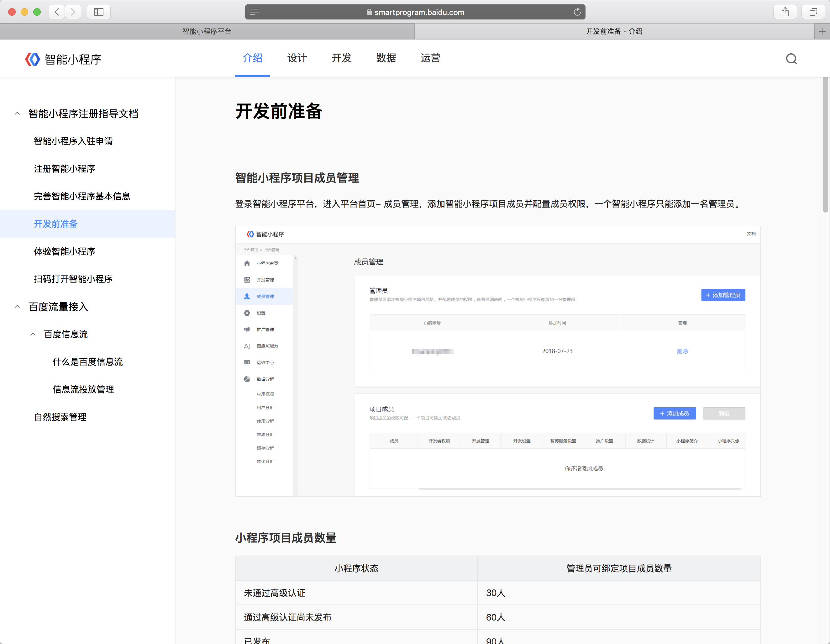This screenshot has height=644, width=830.
Task: Open the Safari share icon
Action: pos(785,12)
